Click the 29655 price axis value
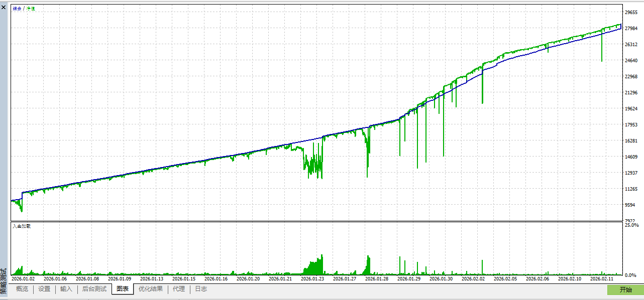 [x=631, y=13]
